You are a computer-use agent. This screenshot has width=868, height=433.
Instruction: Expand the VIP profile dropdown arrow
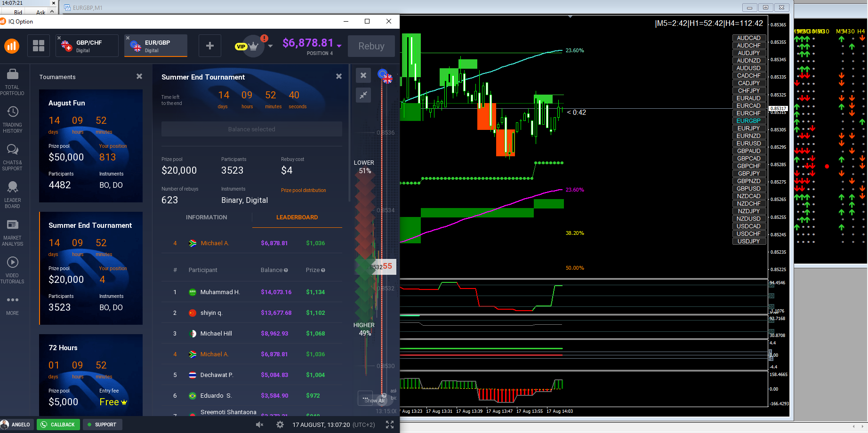tap(270, 46)
